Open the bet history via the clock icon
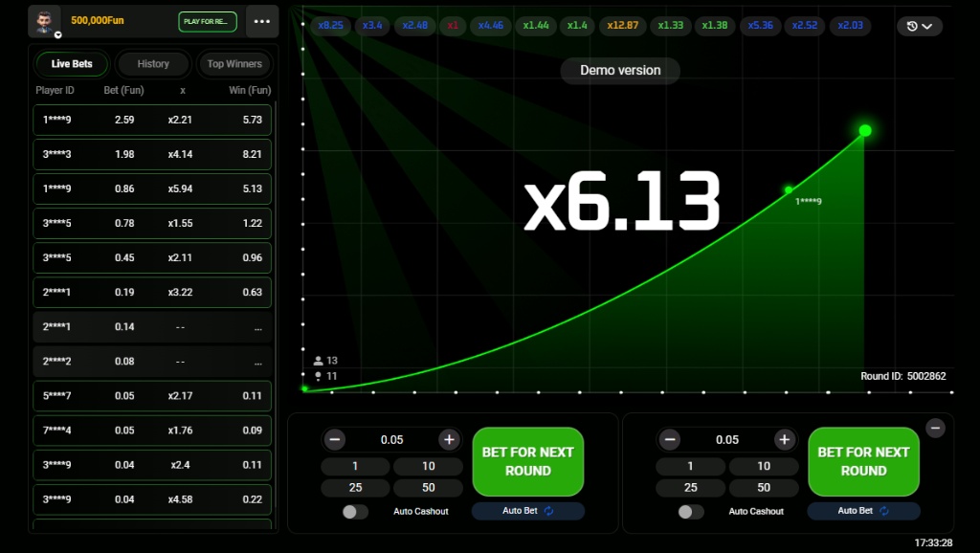Screen dimensions: 980x553 pos(914,26)
